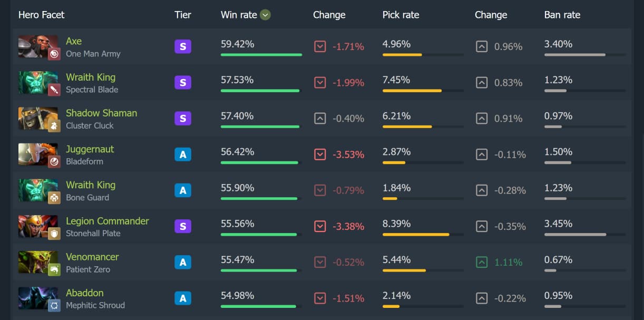Click the red decline indicator beside Axe's change
644x320 pixels.
click(320, 46)
